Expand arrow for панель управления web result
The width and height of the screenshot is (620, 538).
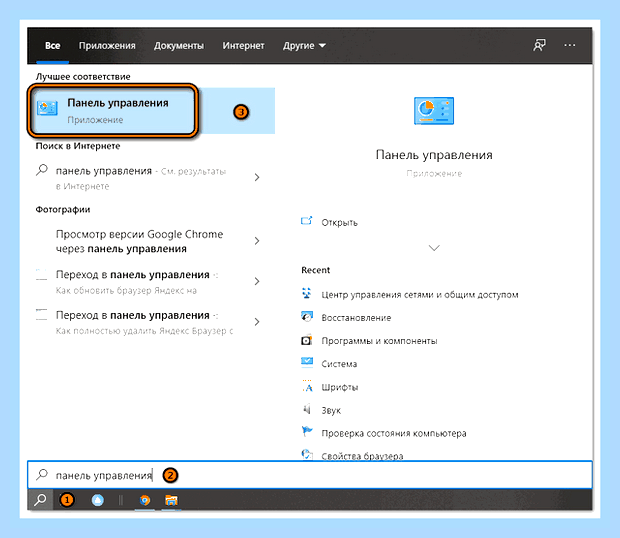click(257, 177)
